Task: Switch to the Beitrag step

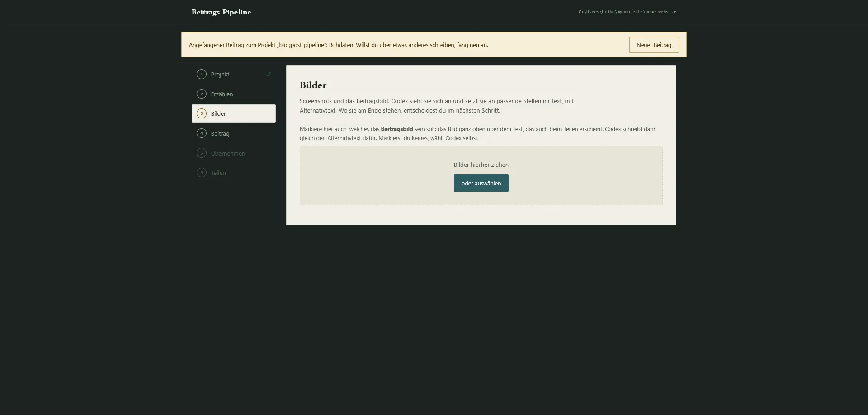Action: pos(234,133)
